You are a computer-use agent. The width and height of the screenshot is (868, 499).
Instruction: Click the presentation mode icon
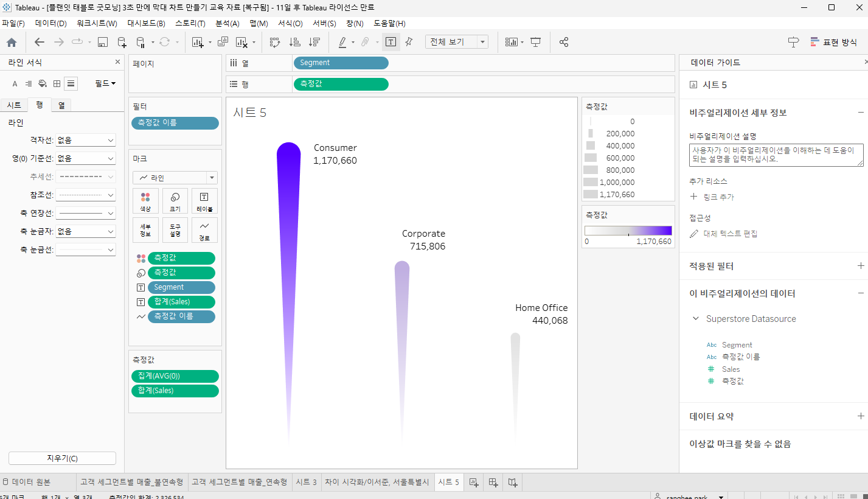[536, 42]
